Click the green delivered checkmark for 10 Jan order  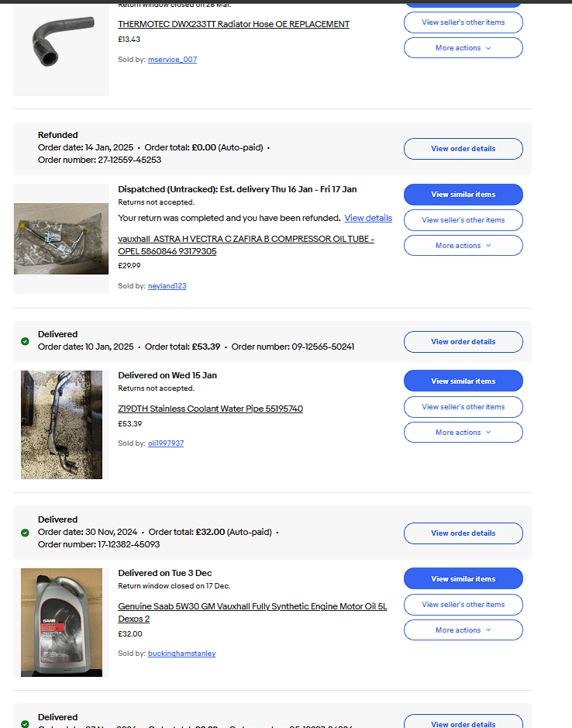[x=25, y=341]
